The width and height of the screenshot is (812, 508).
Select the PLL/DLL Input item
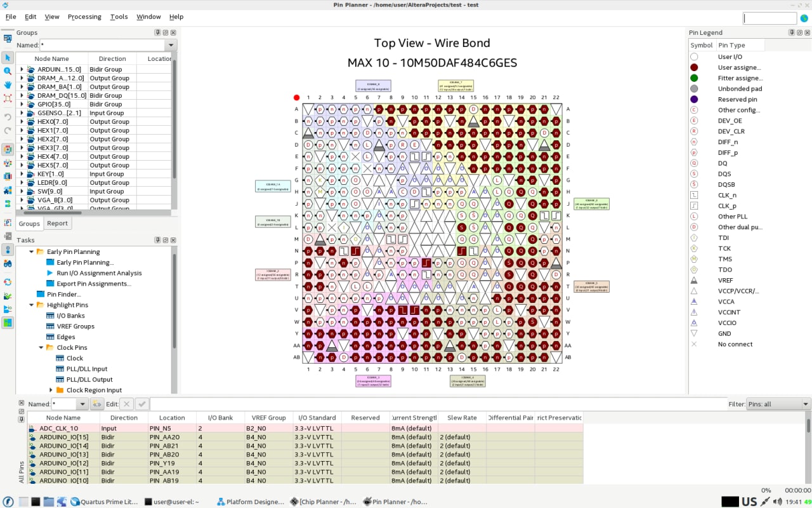pos(87,369)
